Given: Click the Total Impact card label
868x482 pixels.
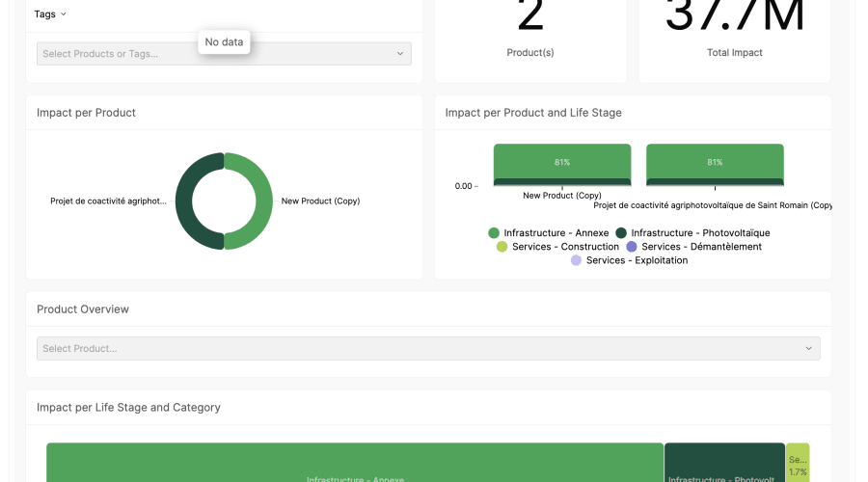Looking at the screenshot, I should click(x=735, y=53).
